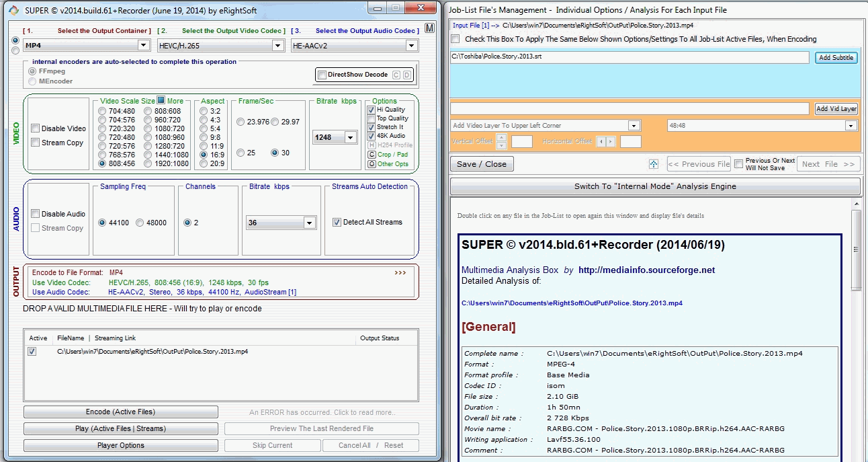Select the 1920:1080 video scale size
868x462 pixels.
pyautogui.click(x=149, y=163)
